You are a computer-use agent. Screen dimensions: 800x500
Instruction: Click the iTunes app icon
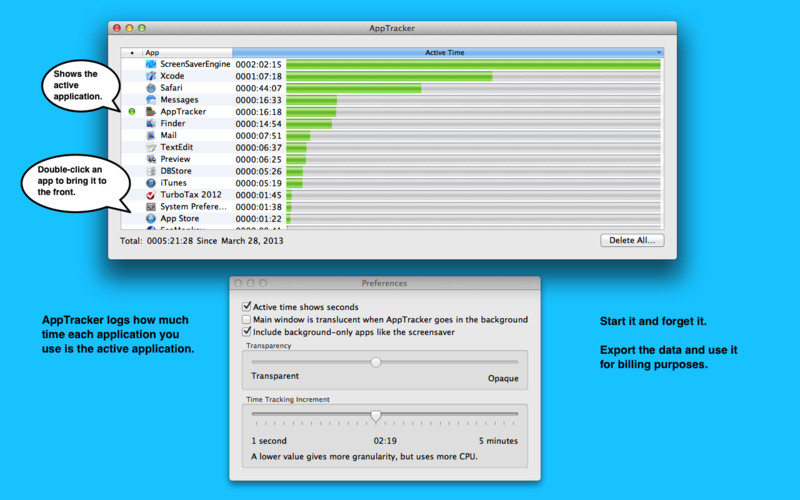tap(151, 183)
